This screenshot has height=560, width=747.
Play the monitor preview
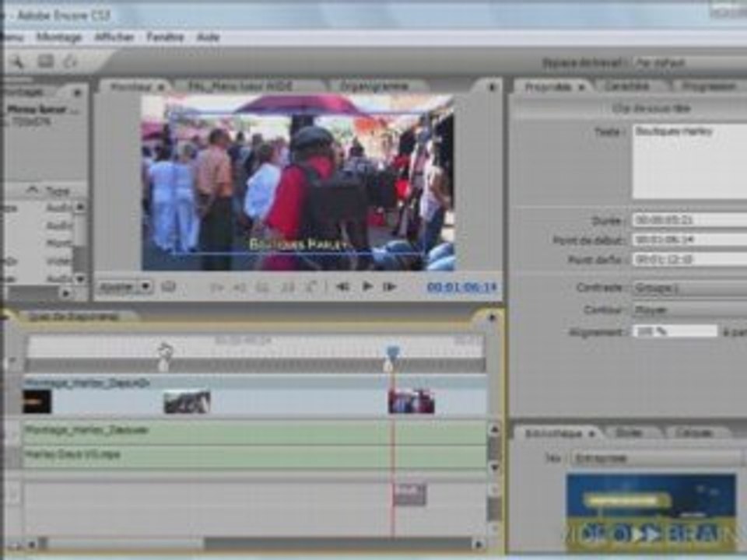[367, 286]
